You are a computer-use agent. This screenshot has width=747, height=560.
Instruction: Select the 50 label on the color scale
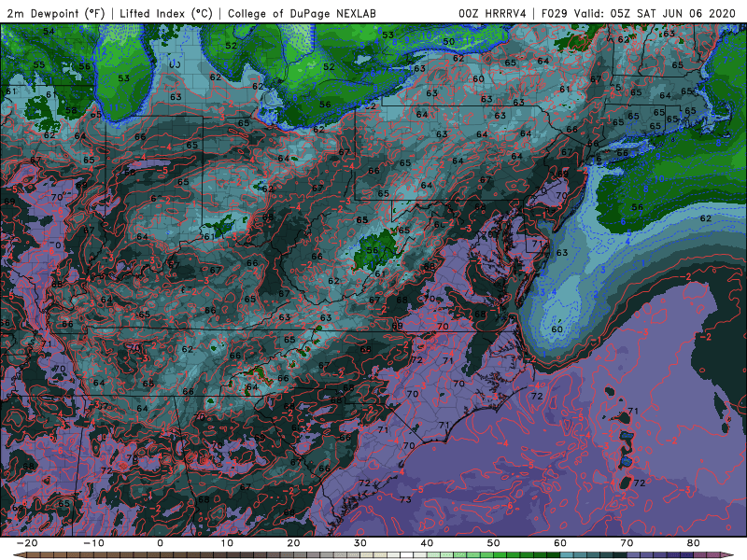click(x=494, y=543)
